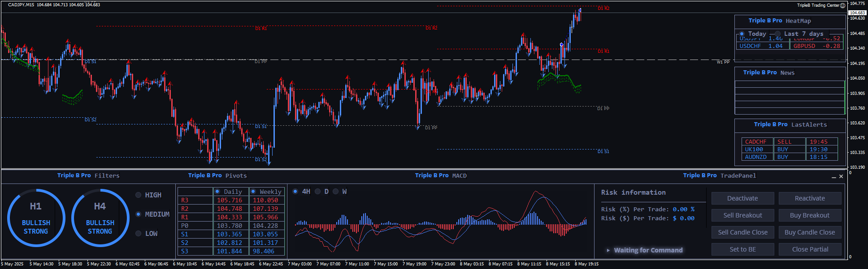Click the Set to BE button

(x=742, y=249)
